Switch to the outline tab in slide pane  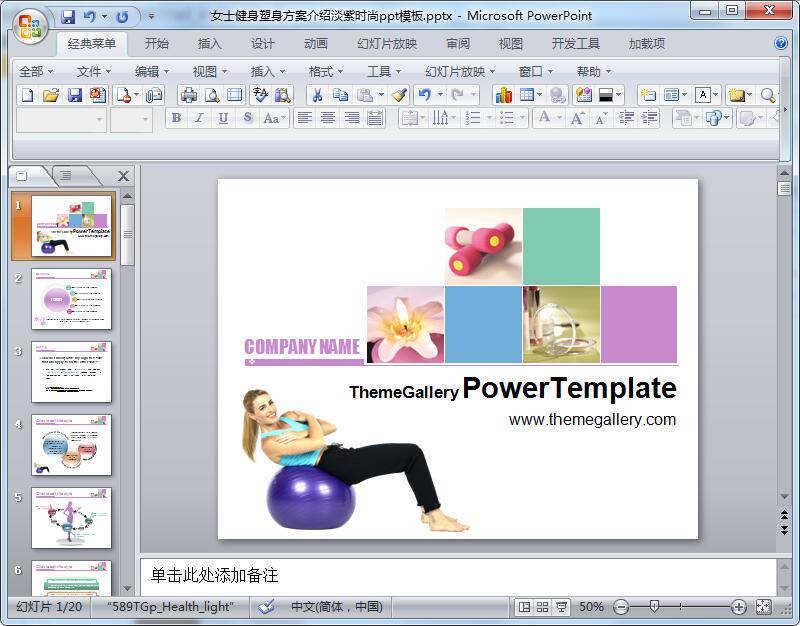click(x=66, y=176)
